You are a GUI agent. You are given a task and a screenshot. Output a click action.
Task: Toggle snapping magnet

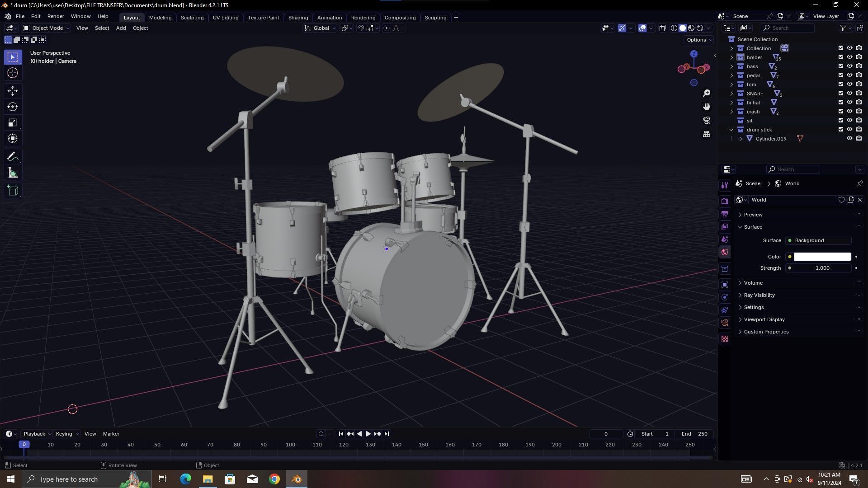[x=360, y=28]
